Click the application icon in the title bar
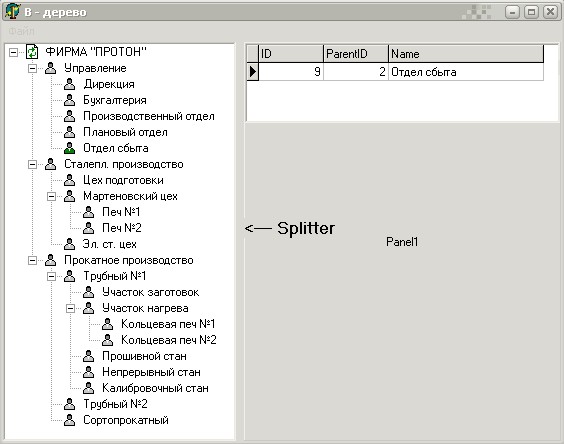The height and width of the screenshot is (444, 564). (x=13, y=11)
